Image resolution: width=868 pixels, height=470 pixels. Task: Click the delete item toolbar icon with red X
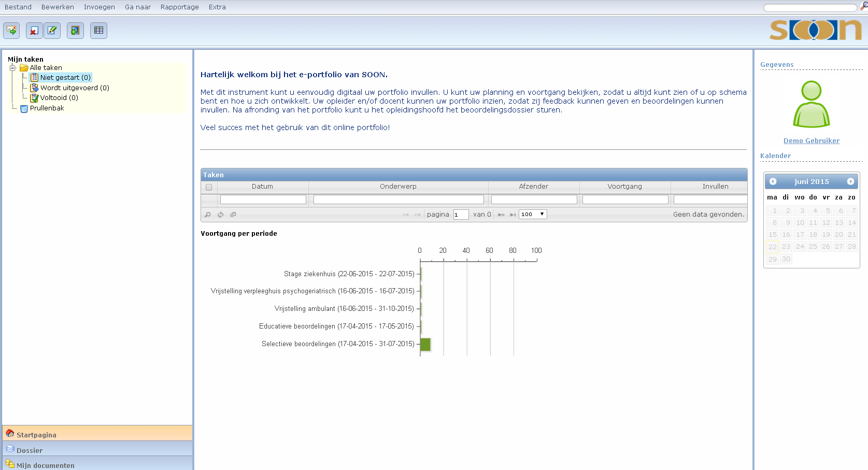[x=34, y=31]
